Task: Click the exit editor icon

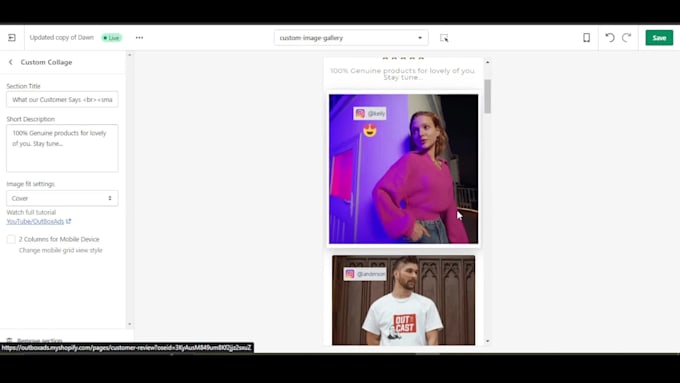Action: [x=12, y=38]
